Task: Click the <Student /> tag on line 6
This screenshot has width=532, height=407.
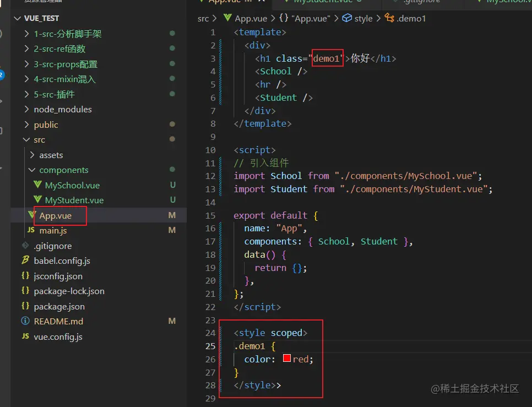Action: (x=284, y=98)
